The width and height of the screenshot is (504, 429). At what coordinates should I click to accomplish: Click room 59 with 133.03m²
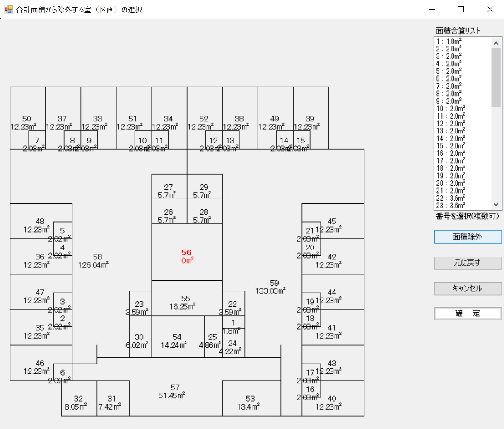click(x=270, y=287)
